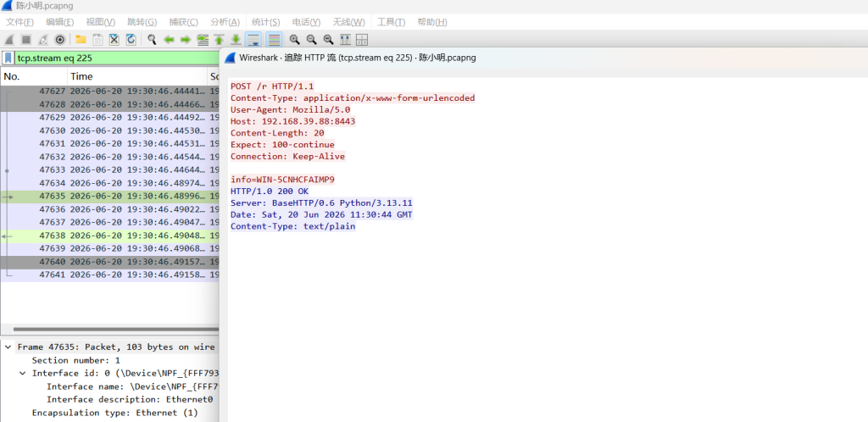
Task: Select packet row 47639
Action: [109, 248]
